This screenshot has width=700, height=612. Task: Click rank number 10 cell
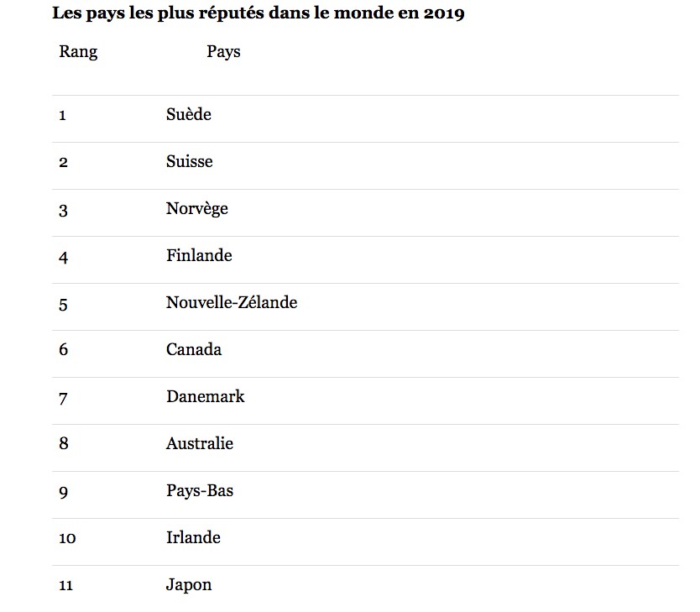67,538
